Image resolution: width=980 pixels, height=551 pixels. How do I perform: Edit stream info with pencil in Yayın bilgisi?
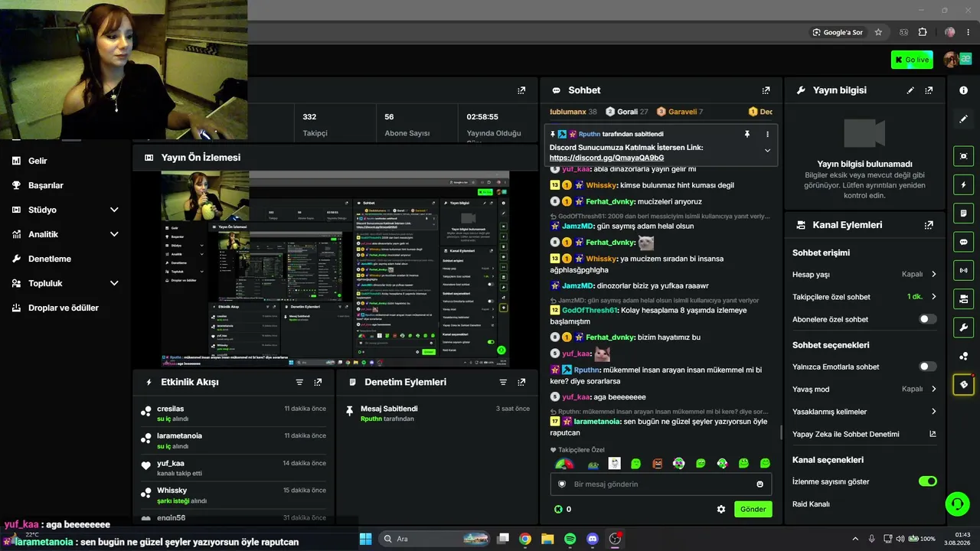[x=910, y=90]
